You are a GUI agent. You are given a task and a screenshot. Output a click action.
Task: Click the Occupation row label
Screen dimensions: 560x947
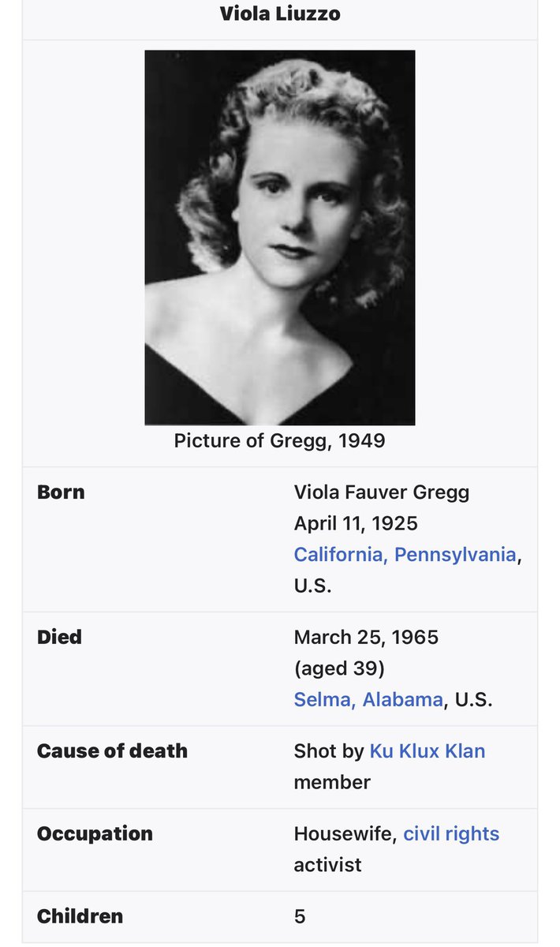click(95, 833)
